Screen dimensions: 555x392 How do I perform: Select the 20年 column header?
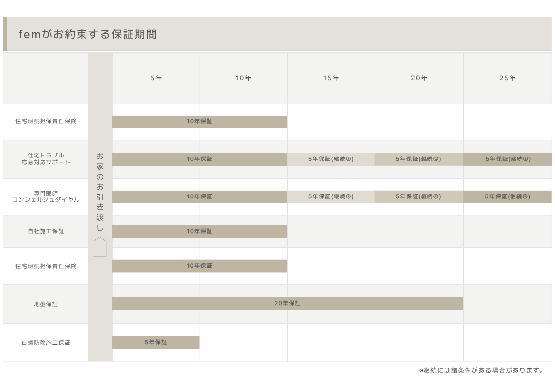coord(419,78)
